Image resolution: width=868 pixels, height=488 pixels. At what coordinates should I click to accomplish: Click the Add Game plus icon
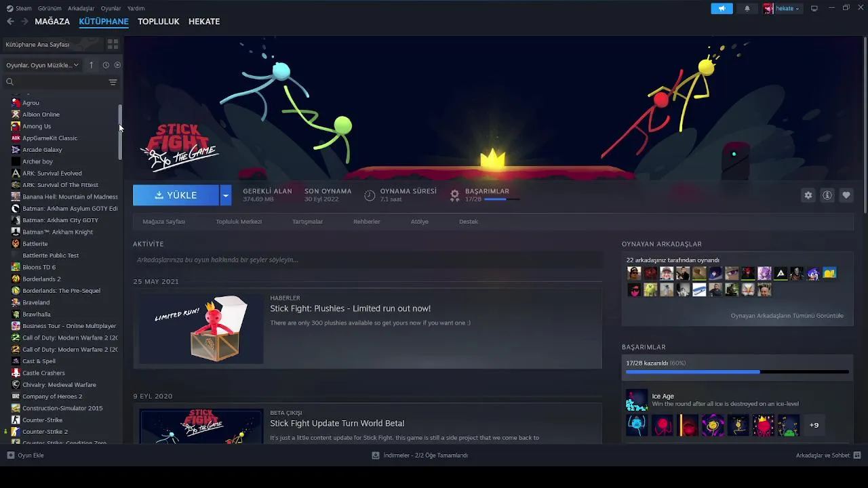pyautogui.click(x=10, y=455)
